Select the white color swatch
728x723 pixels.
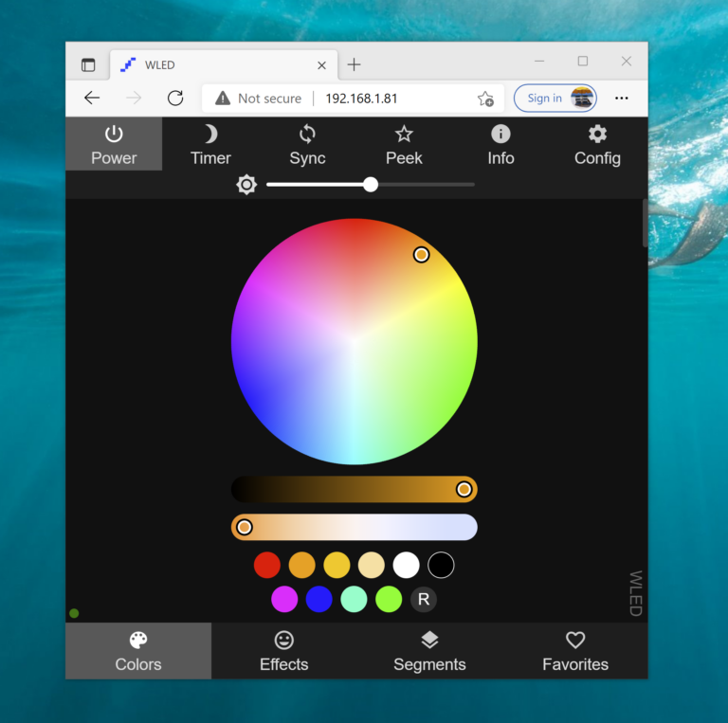406,566
